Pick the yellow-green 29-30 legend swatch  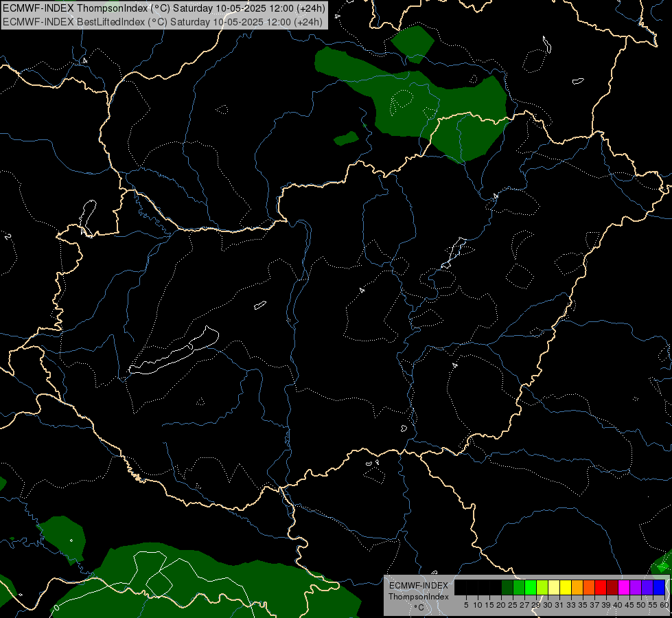pyautogui.click(x=542, y=587)
